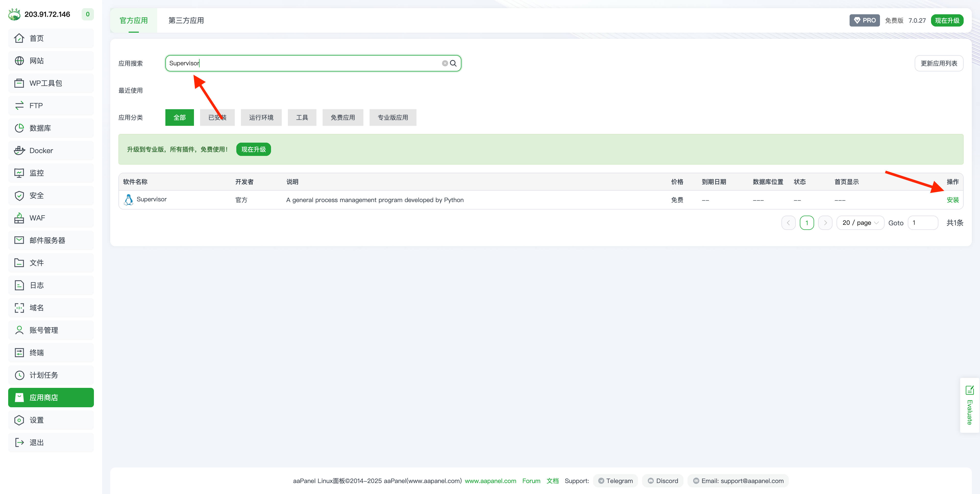980x494 pixels.
Task: Click the search magnifier icon
Action: (453, 63)
